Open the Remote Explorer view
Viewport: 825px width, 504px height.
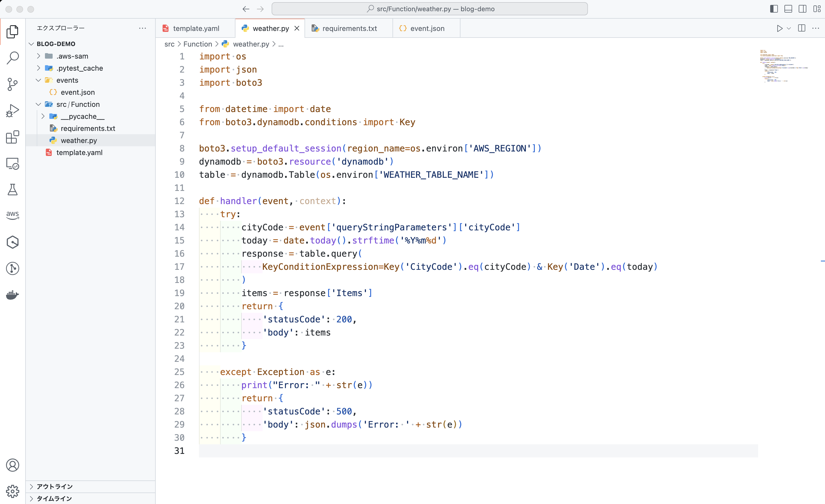pos(12,163)
